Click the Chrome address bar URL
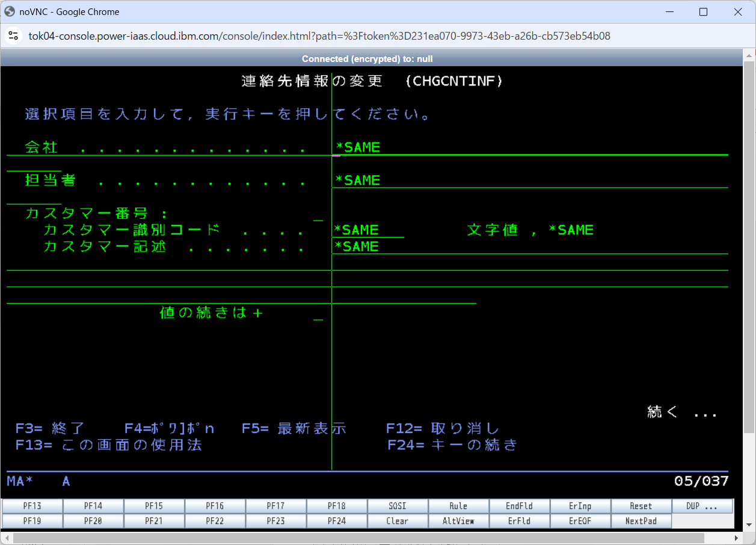756x545 pixels. coord(319,36)
